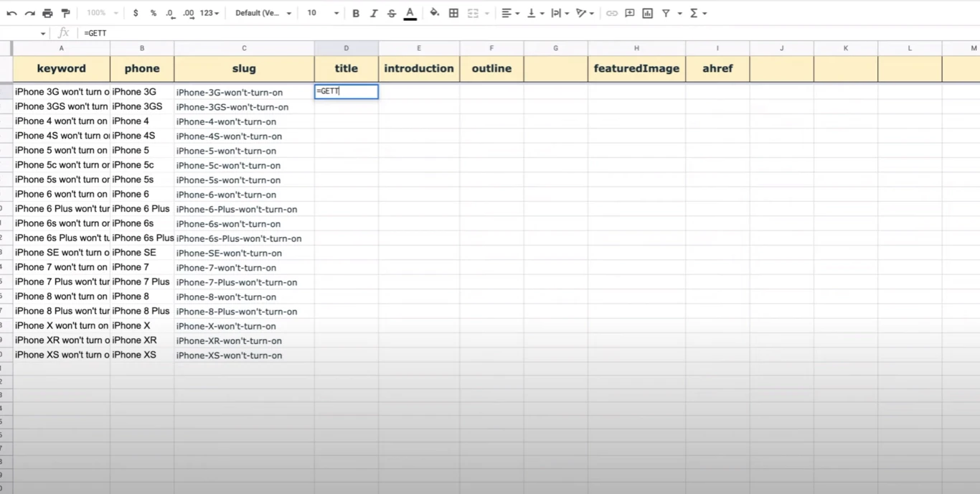
Task: Open the Functions sigma menu
Action: pyautogui.click(x=697, y=13)
